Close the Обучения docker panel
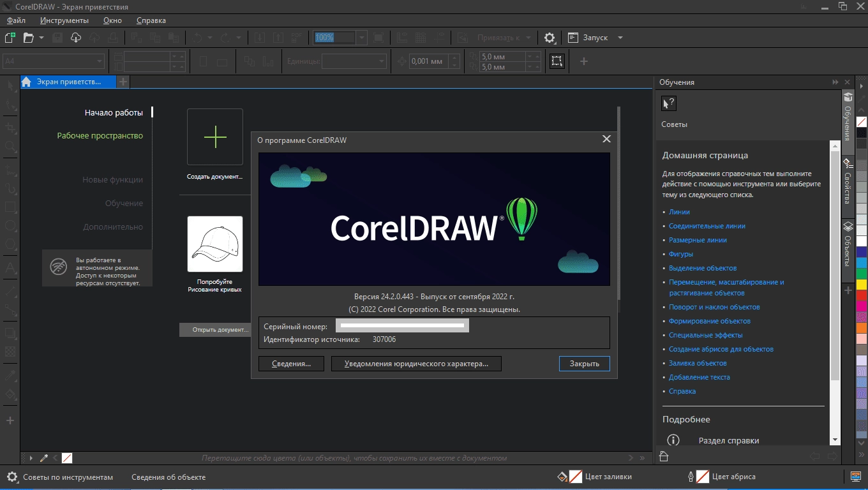868x490 pixels. point(848,82)
